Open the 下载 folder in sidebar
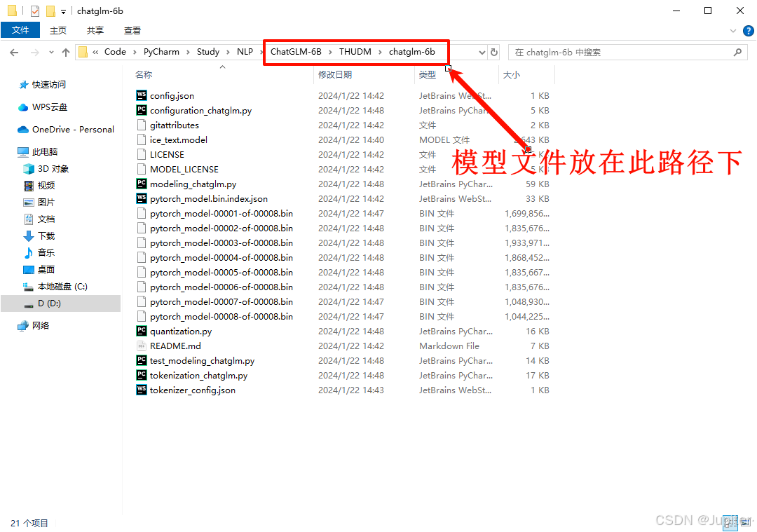The height and width of the screenshot is (532, 757). [46, 236]
